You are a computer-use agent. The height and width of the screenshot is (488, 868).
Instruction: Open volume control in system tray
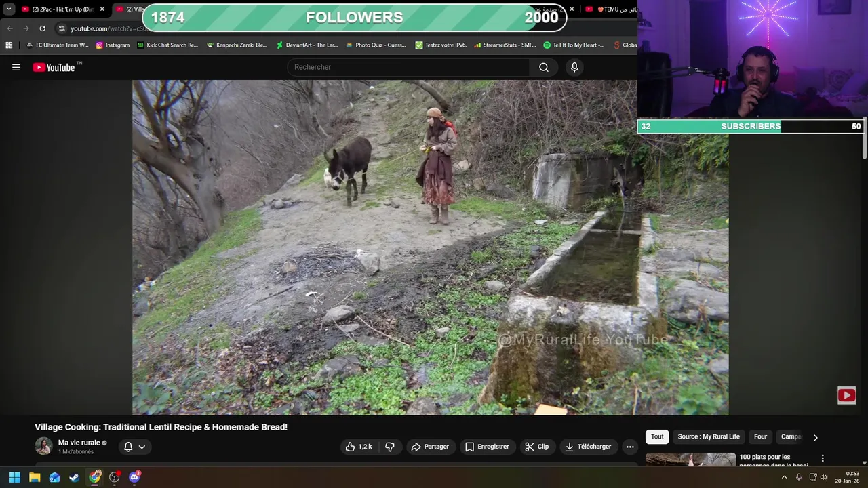pyautogui.click(x=823, y=477)
